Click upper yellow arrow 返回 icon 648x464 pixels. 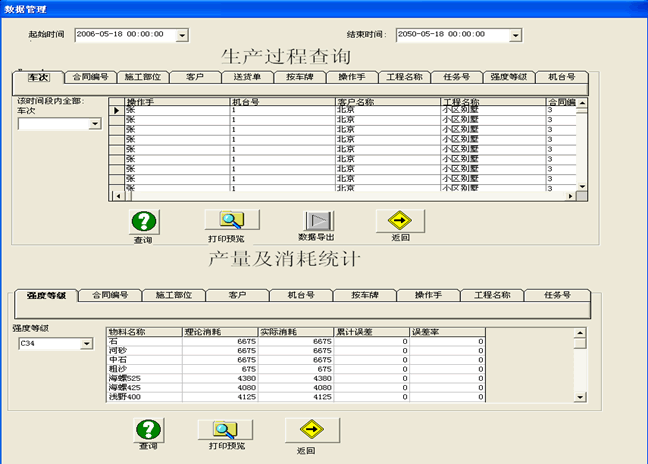tap(400, 220)
